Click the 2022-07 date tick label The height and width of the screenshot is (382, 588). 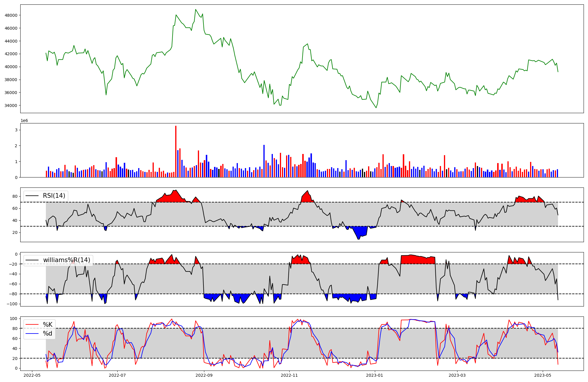117,375
